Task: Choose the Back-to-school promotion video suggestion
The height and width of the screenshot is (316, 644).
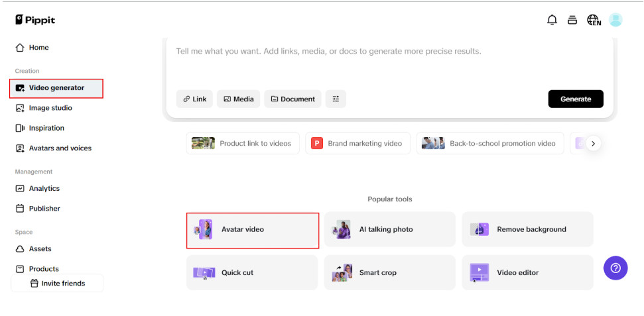Action: pos(490,143)
